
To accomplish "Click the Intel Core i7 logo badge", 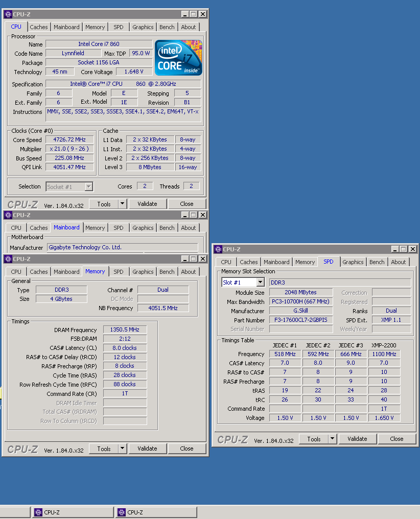I will [x=178, y=58].
